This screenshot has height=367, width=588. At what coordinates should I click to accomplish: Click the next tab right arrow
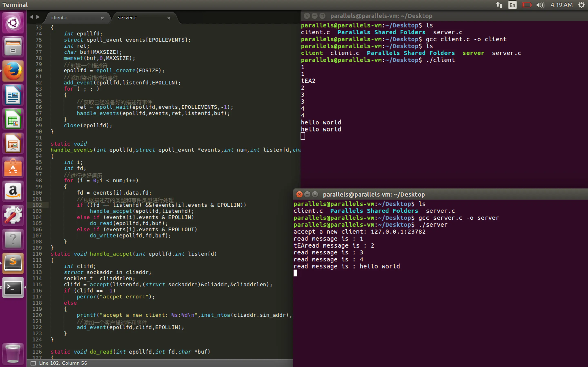pos(38,17)
